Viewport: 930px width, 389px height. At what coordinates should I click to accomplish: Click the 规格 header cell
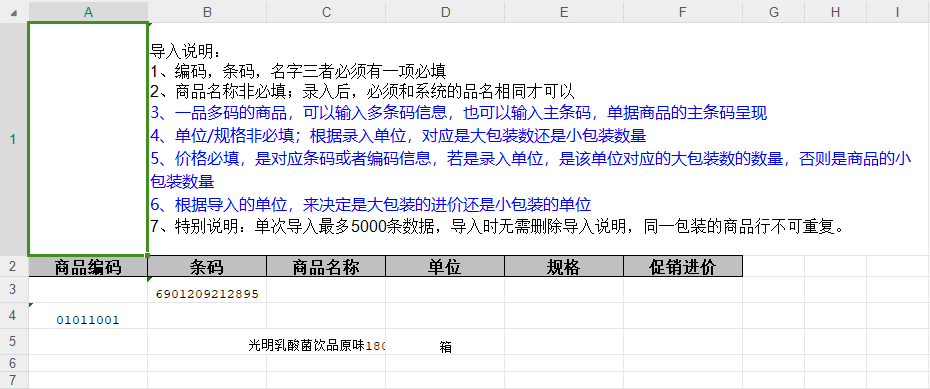564,267
